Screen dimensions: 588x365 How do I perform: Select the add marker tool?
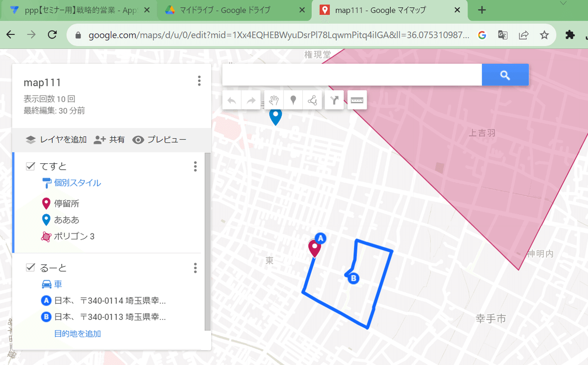(293, 100)
